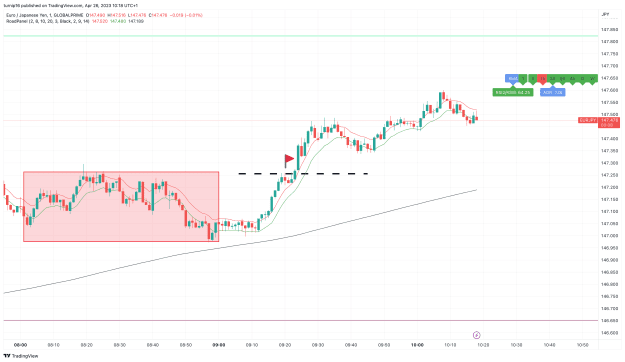Click the 10:50 label on the time axis

pos(582,345)
